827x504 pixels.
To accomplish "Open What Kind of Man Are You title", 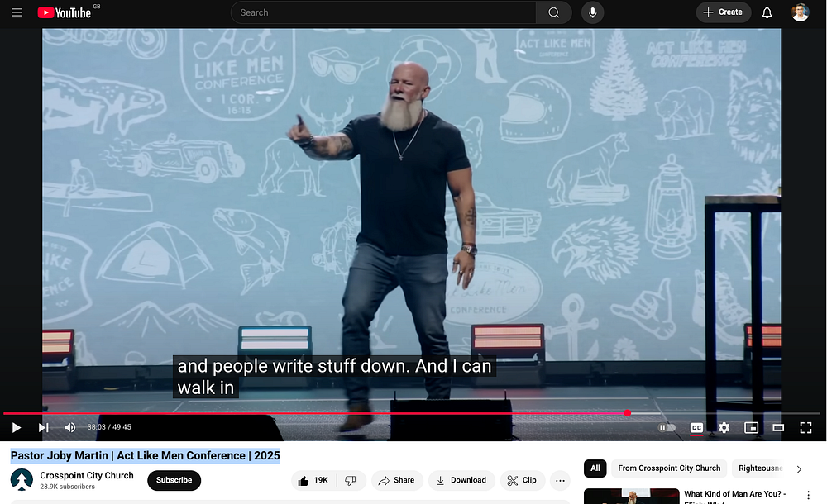I will point(734,495).
